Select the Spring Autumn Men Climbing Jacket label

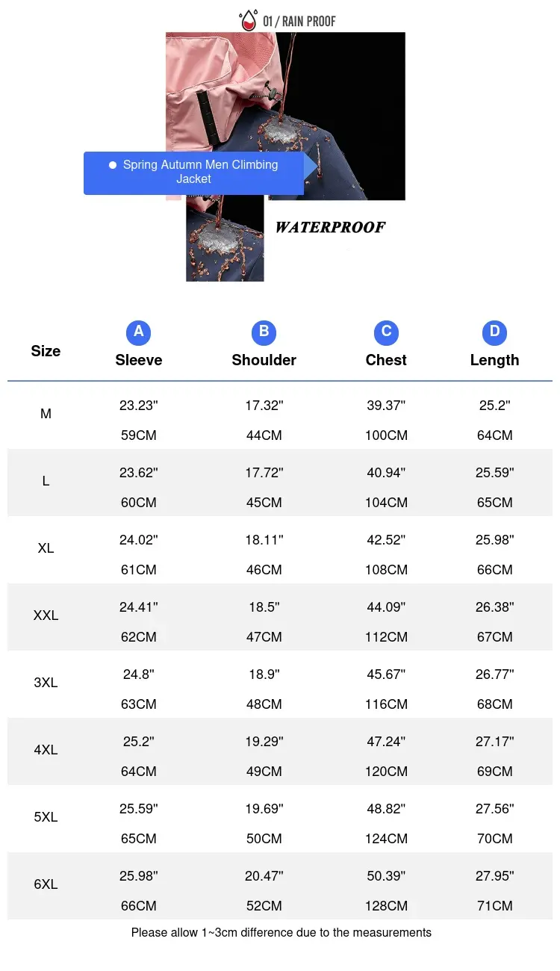click(x=193, y=173)
